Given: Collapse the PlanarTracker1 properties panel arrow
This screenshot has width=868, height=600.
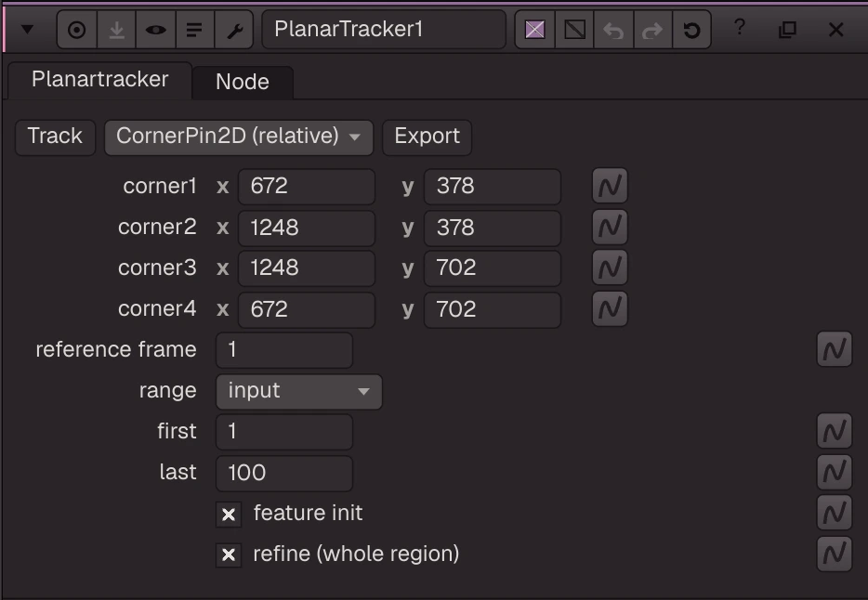Looking at the screenshot, I should 27,30.
